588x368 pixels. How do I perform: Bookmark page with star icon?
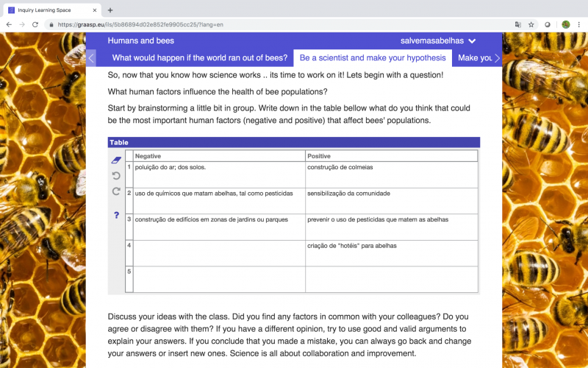tap(531, 25)
